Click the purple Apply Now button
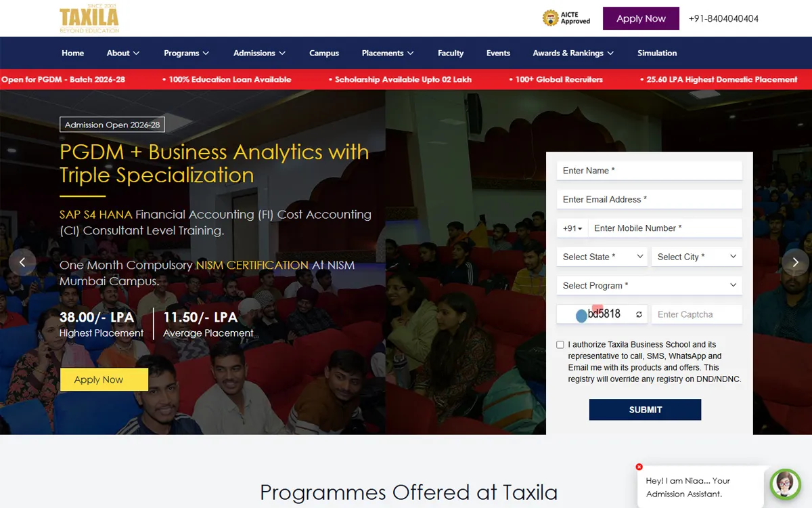The width and height of the screenshot is (812, 508). pos(641,18)
